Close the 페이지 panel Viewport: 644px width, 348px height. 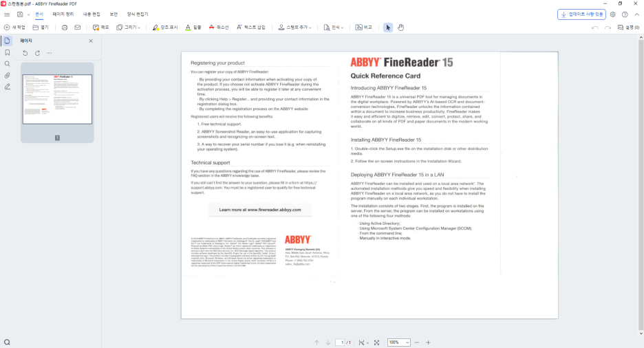91,41
